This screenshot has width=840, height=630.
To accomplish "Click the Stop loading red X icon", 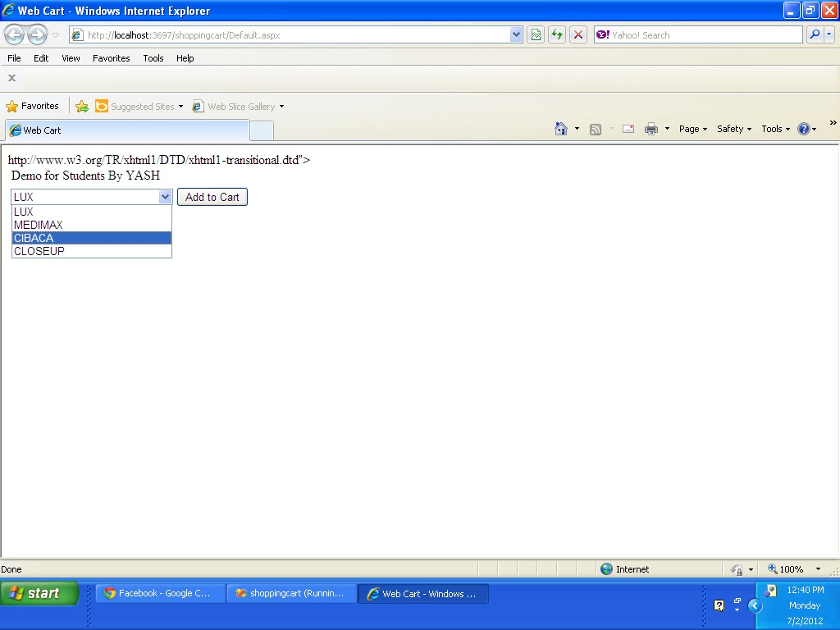I will 578,35.
